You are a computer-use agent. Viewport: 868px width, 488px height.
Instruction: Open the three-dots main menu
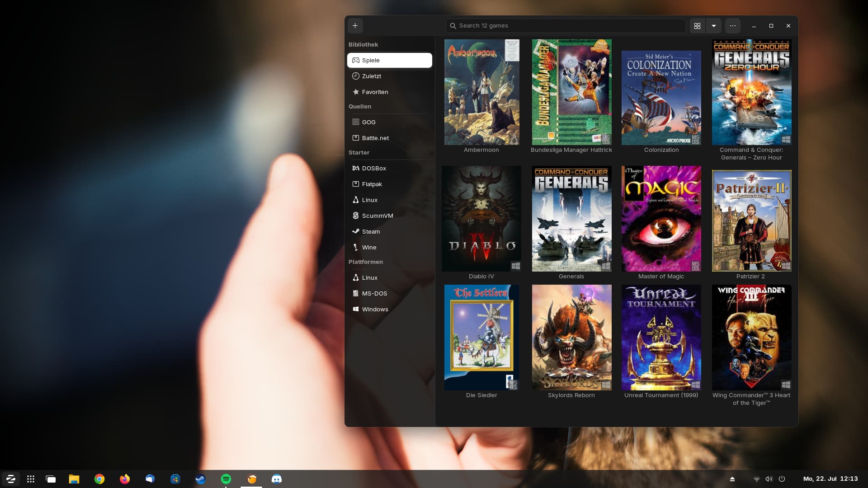coord(732,26)
